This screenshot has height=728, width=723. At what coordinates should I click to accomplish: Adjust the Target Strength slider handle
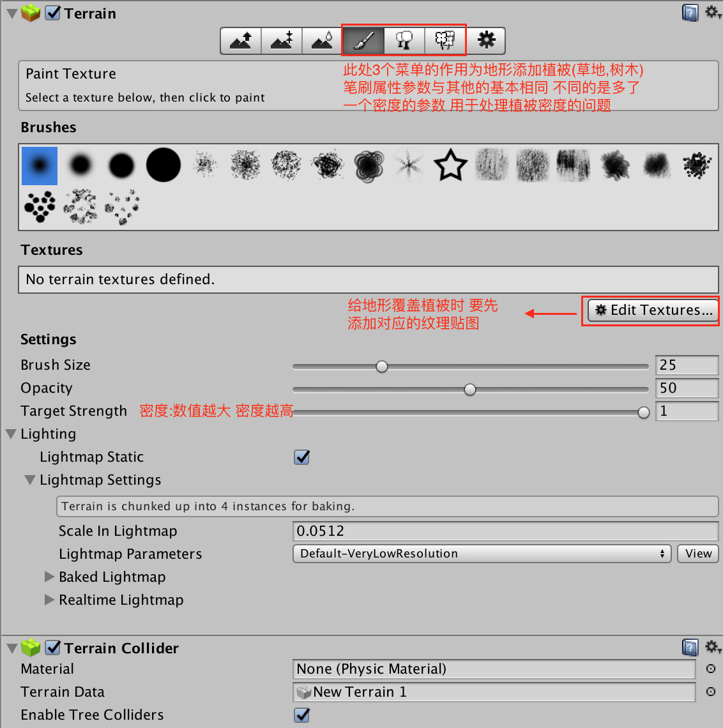[644, 413]
